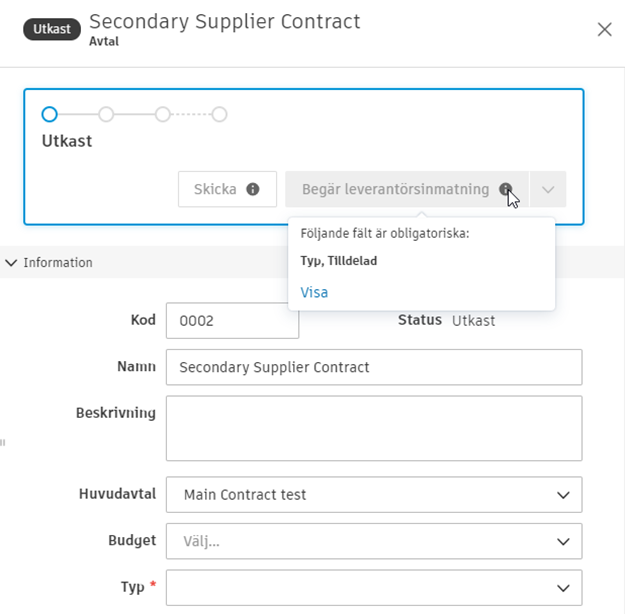The height and width of the screenshot is (614, 625).
Task: Click the Namn text field
Action: [373, 367]
